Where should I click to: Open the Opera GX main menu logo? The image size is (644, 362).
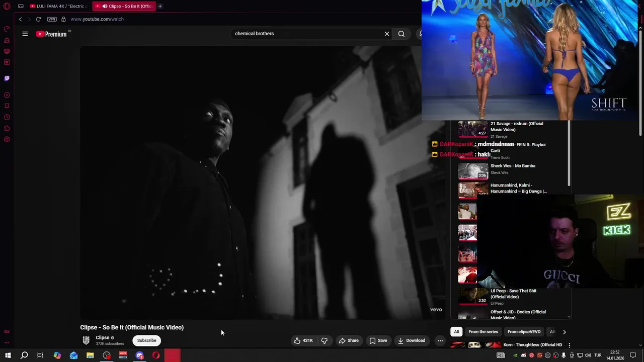click(7, 6)
